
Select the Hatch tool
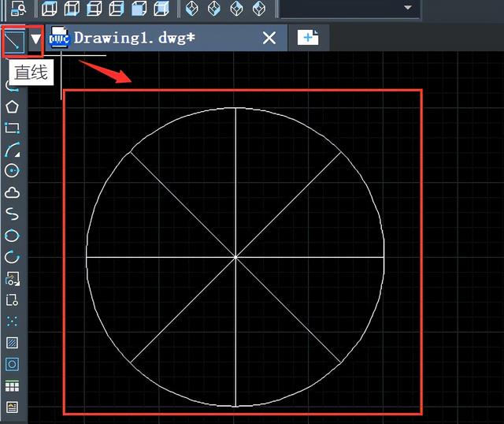click(13, 343)
